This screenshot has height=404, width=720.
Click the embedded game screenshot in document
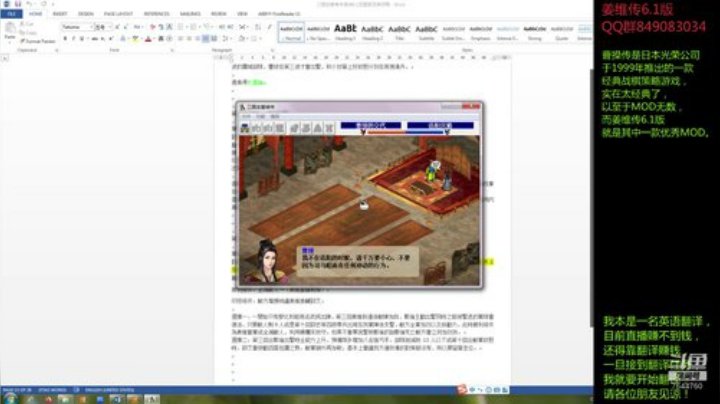tap(360, 195)
